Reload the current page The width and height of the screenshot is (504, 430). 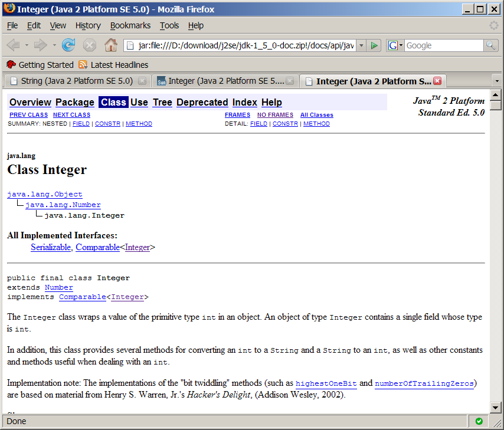pyautogui.click(x=68, y=45)
